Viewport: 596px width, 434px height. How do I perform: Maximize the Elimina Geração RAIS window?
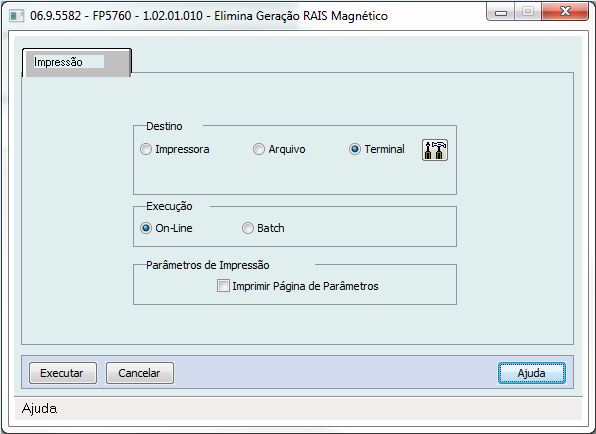pos(528,12)
